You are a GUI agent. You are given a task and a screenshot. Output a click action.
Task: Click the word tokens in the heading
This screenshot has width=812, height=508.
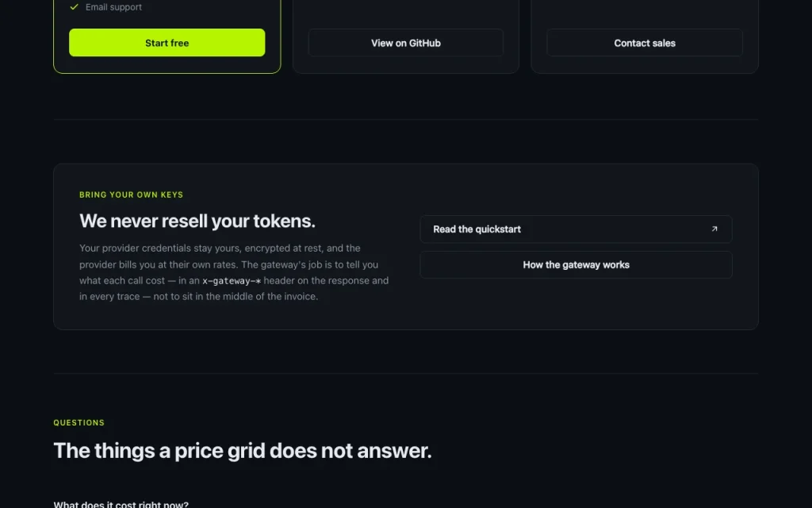pos(284,221)
